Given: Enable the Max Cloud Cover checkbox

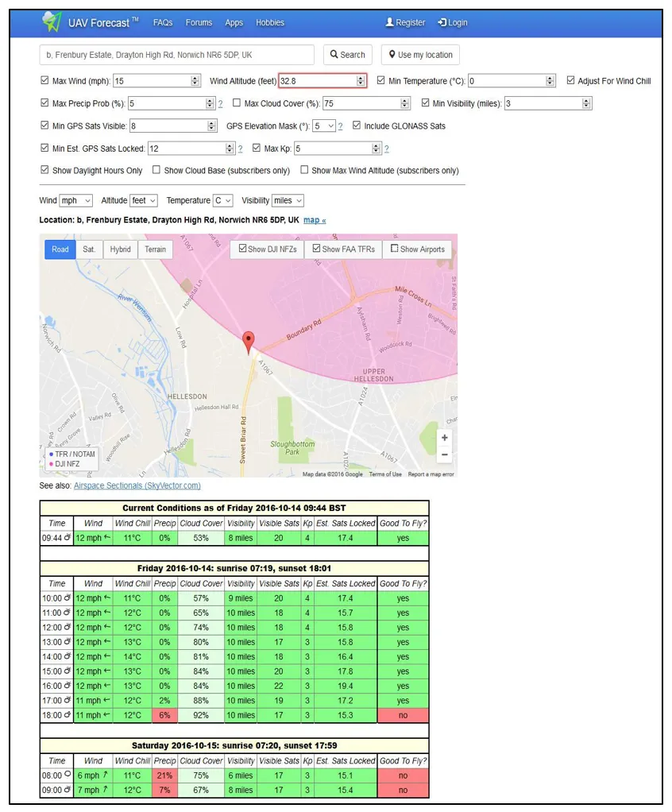Looking at the screenshot, I should click(237, 102).
